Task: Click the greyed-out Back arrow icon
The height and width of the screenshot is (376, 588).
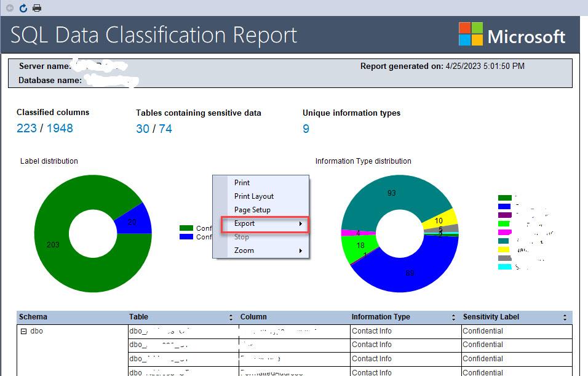Action: (10, 8)
